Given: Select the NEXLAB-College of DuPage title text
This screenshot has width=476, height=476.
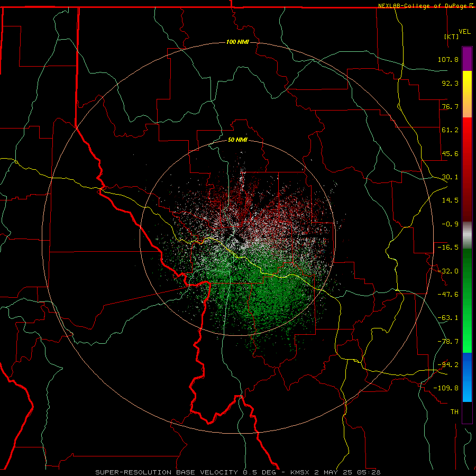Looking at the screenshot, I should (422, 6).
